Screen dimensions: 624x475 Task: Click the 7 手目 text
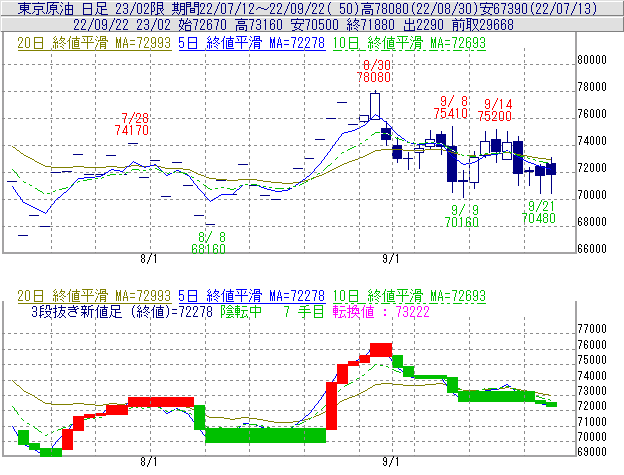(x=304, y=311)
